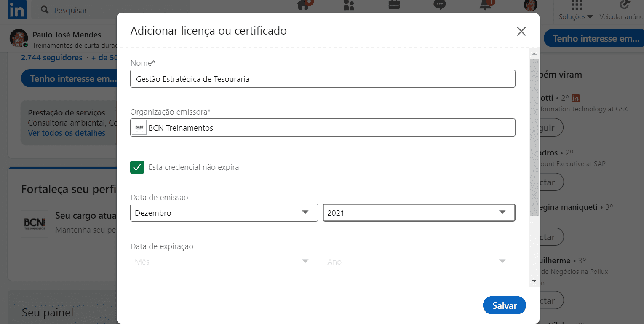Click the BCN Treinamentos logo in issuer field
The height and width of the screenshot is (324, 644).
139,127
